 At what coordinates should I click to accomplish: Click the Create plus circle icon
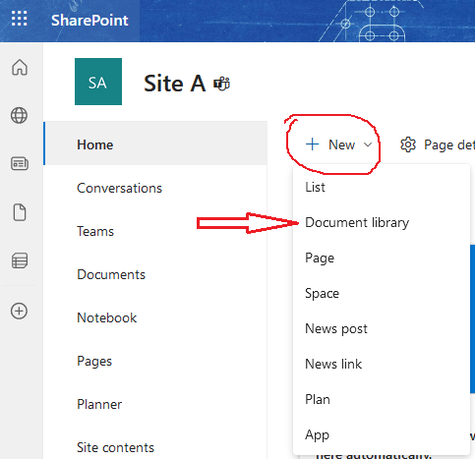point(19,311)
